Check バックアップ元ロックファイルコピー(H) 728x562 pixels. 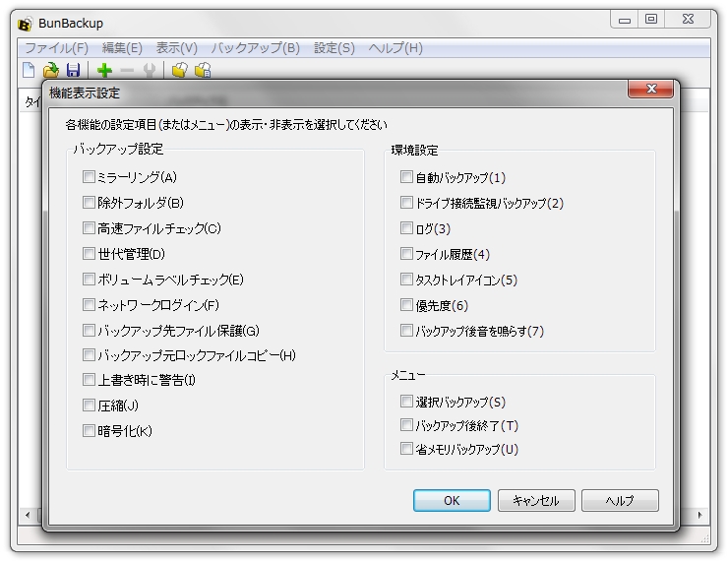89,355
